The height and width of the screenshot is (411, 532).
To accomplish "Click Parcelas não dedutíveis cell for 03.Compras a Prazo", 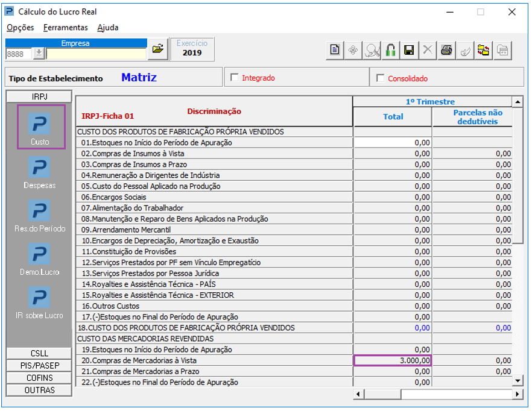I will [472, 164].
